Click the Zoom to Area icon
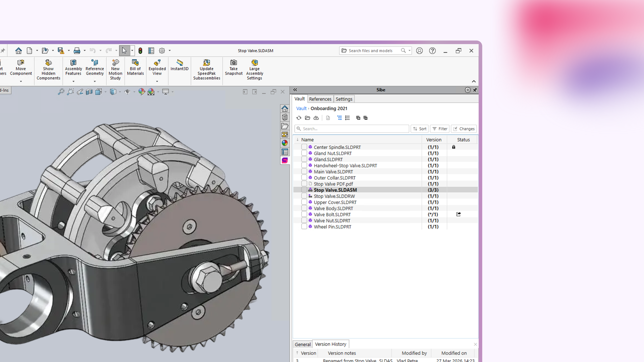 point(70,92)
